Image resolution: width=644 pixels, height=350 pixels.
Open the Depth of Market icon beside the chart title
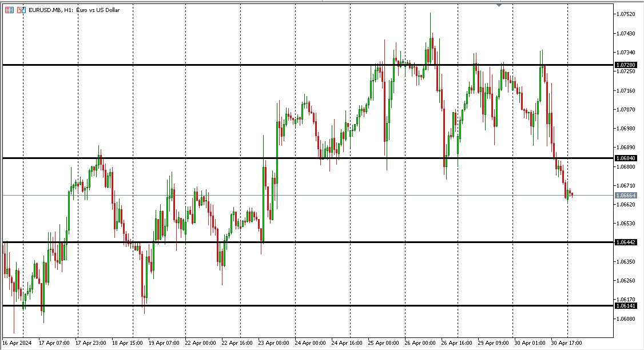(x=10, y=10)
